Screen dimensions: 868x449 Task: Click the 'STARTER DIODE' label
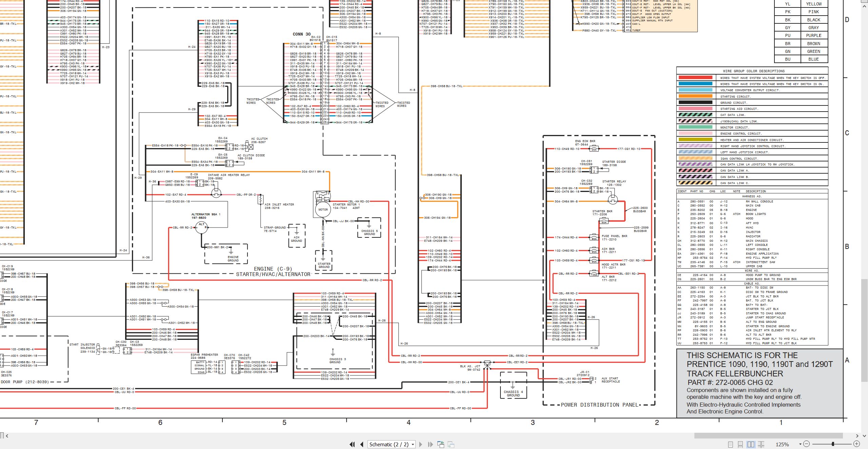(x=614, y=162)
